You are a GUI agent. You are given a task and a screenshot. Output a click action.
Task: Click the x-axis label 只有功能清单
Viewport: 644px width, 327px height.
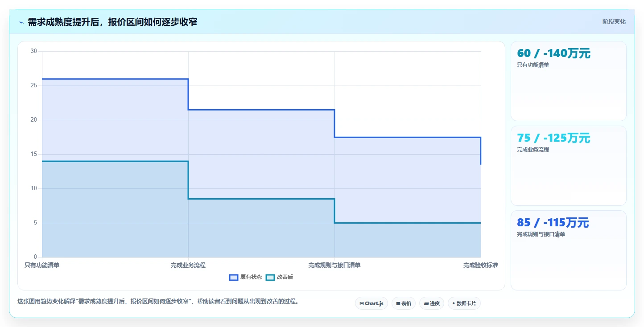pyautogui.click(x=42, y=265)
